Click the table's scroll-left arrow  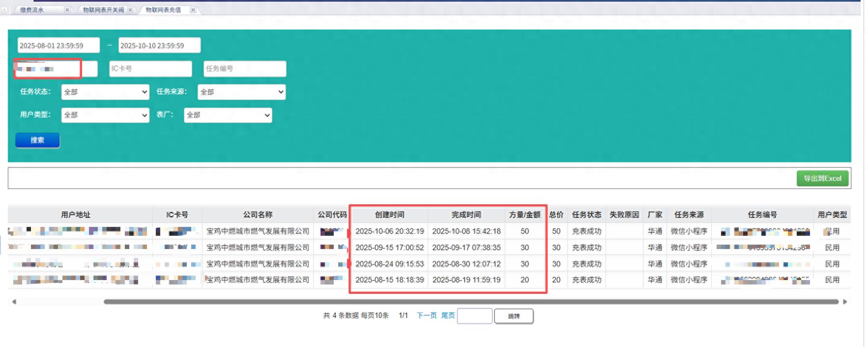14,302
